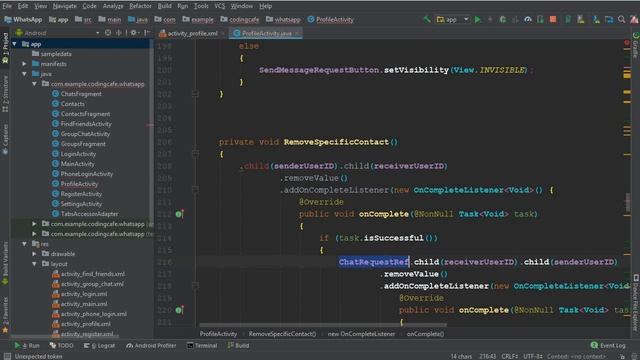This screenshot has width=640, height=360.
Task: Click the Apply Changes icon next to Run
Action: [490, 19]
